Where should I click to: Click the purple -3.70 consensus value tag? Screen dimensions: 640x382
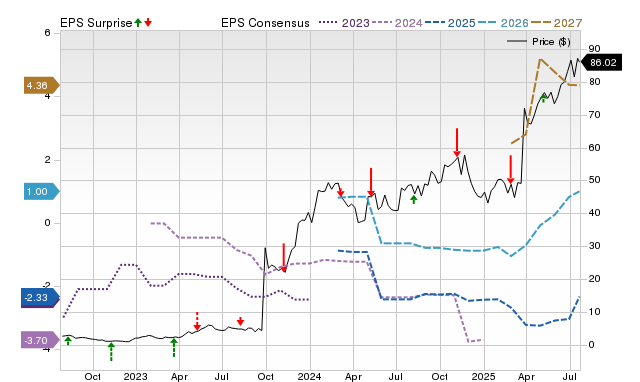(40, 340)
